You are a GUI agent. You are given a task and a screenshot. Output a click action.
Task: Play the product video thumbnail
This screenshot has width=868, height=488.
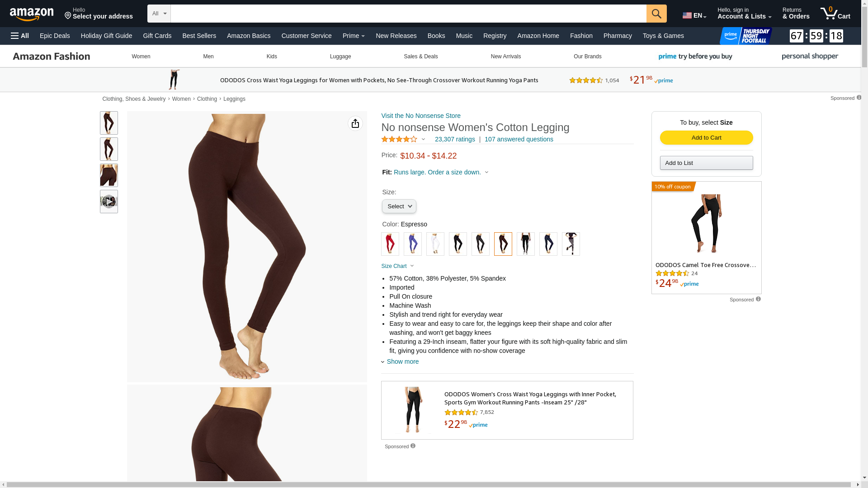[108, 202]
